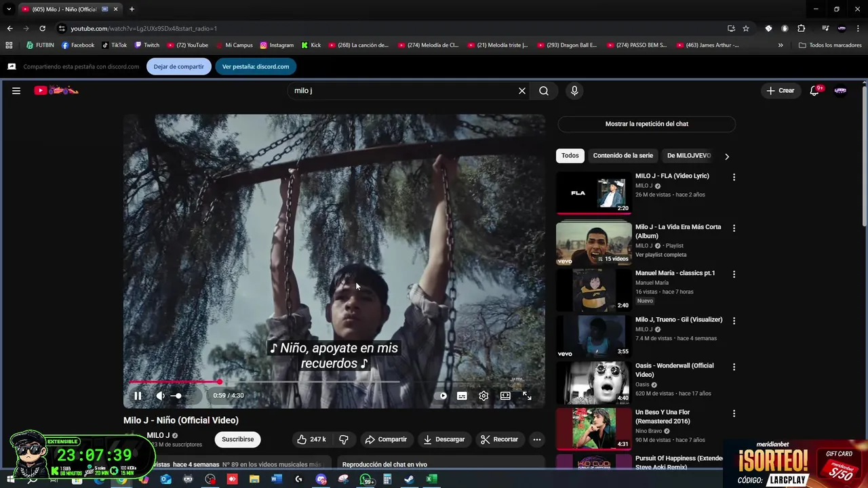Open 'Ver playlist completa' link
Screen dimensions: 868x488
pos(661,255)
